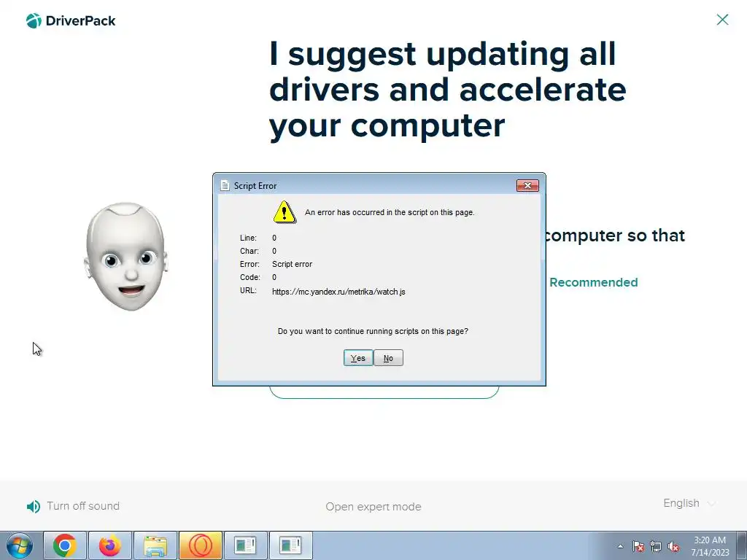Image resolution: width=747 pixels, height=560 pixels.
Task: Open Windows Explorer from taskbar
Action: [x=155, y=545]
